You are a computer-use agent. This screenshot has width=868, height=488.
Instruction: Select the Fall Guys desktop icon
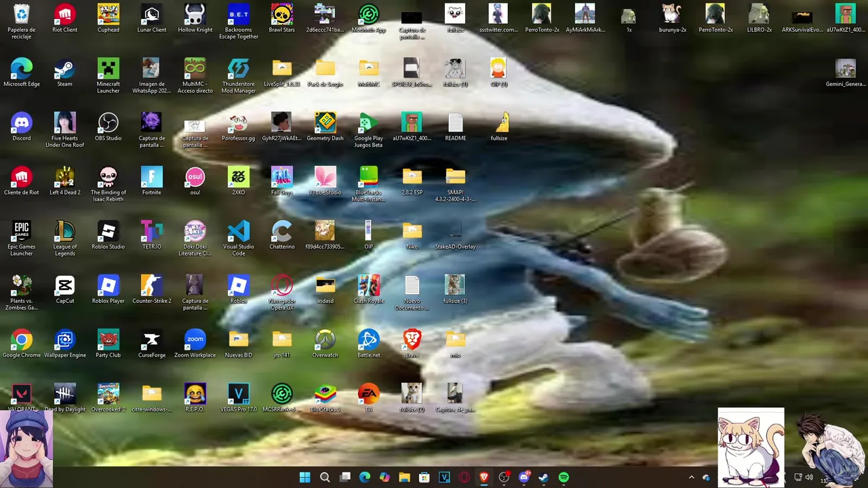pos(282,181)
